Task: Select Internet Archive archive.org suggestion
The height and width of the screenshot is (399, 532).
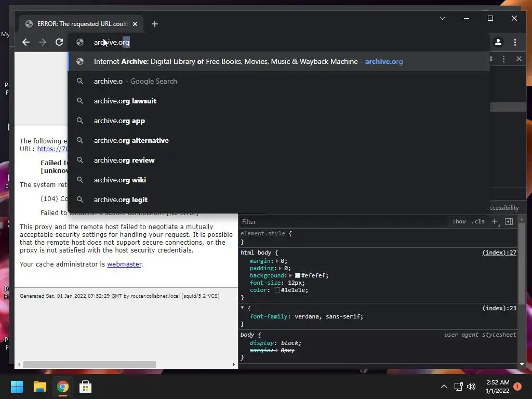Action: click(x=279, y=61)
